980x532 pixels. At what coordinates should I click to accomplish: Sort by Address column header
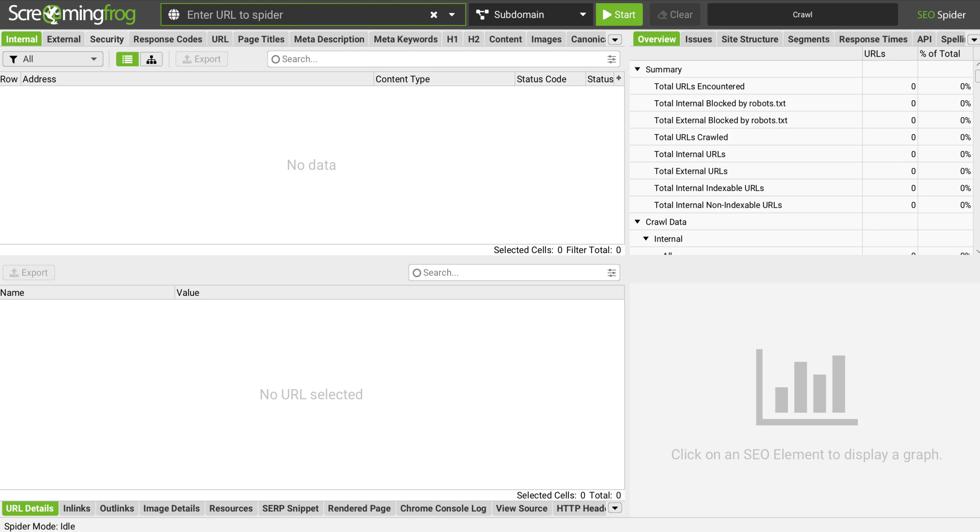(197, 79)
